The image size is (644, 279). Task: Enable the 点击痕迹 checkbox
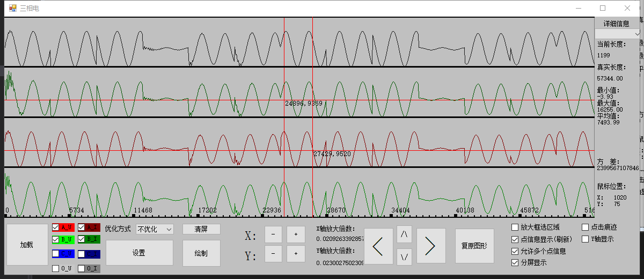[586, 227]
